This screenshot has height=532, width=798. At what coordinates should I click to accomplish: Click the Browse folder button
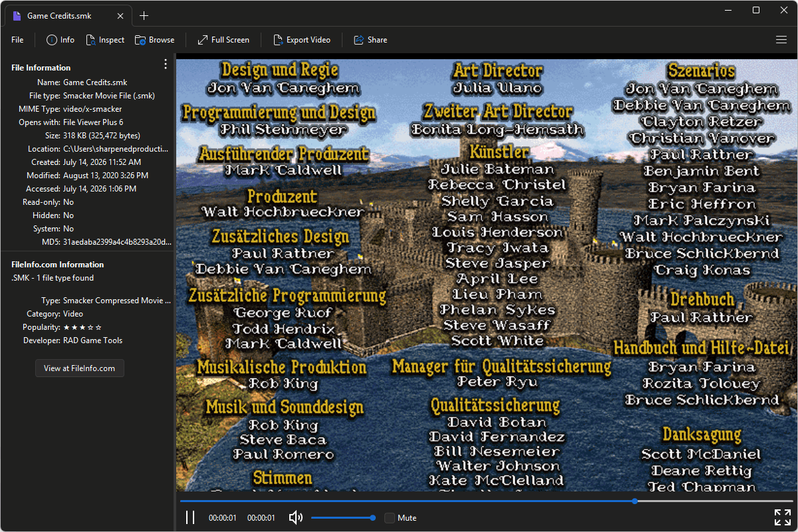(155, 40)
